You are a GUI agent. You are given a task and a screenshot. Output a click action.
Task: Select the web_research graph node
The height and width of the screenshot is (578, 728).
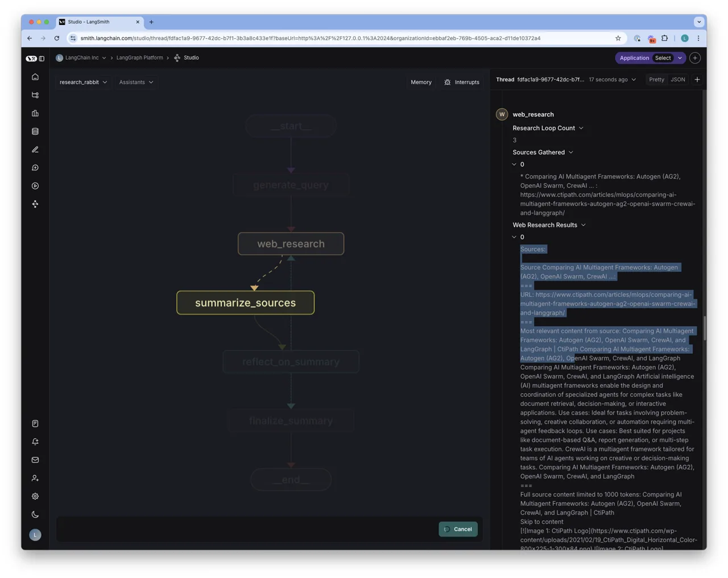pos(291,244)
